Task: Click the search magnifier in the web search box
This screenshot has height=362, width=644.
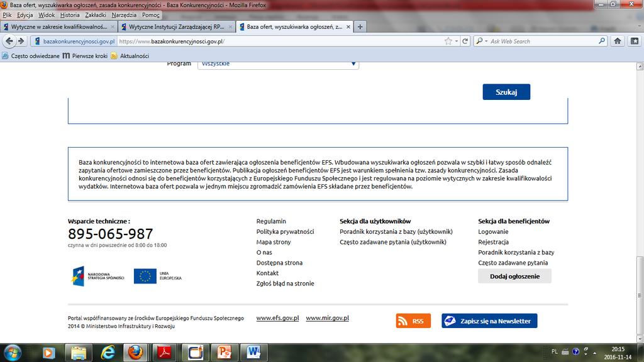Action: [602, 41]
